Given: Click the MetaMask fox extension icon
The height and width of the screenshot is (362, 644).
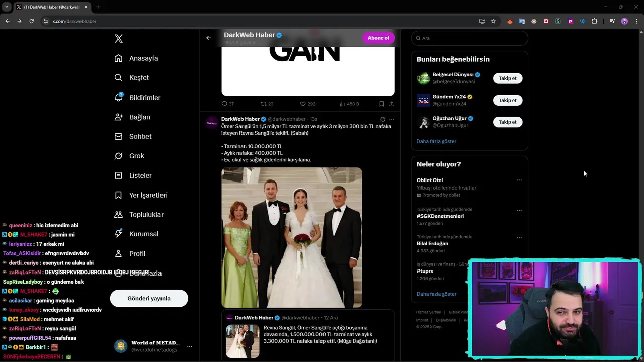Looking at the screenshot, I should [510, 21].
